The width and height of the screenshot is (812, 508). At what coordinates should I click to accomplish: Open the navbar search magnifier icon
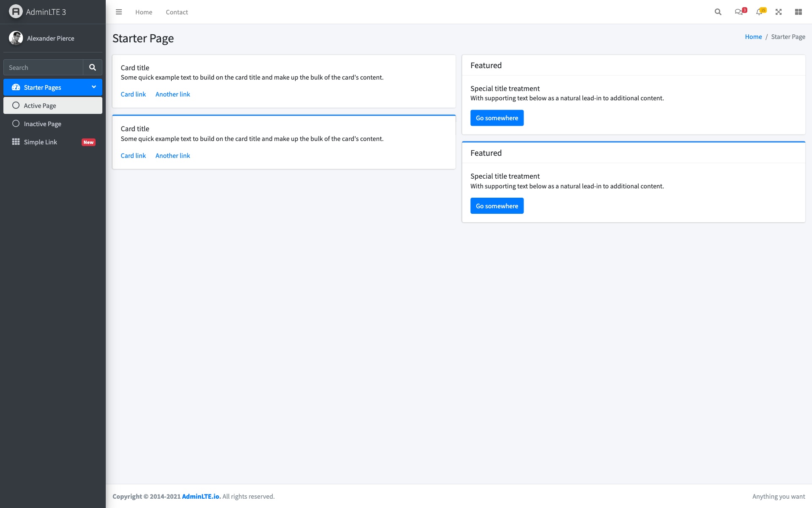click(718, 12)
